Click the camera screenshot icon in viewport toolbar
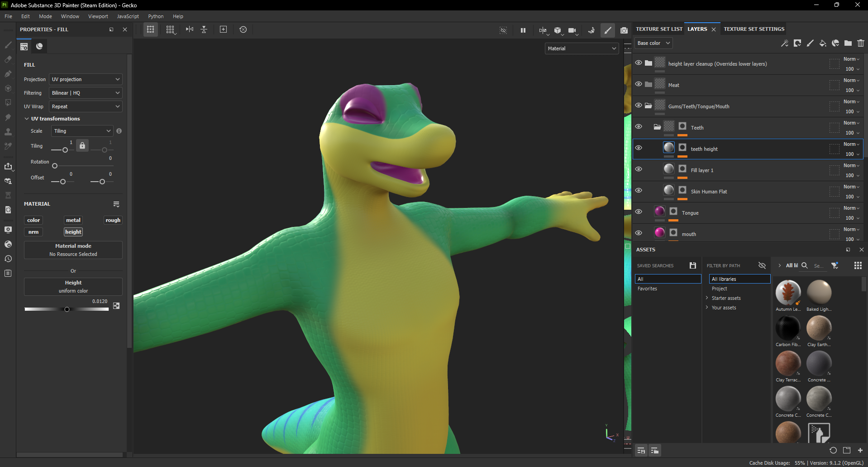 624,30
